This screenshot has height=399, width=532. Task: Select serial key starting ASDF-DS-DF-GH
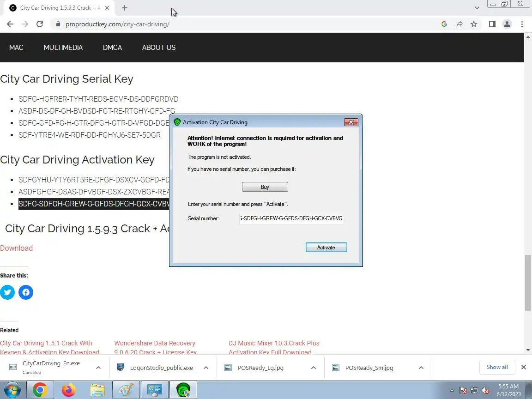pos(97,111)
